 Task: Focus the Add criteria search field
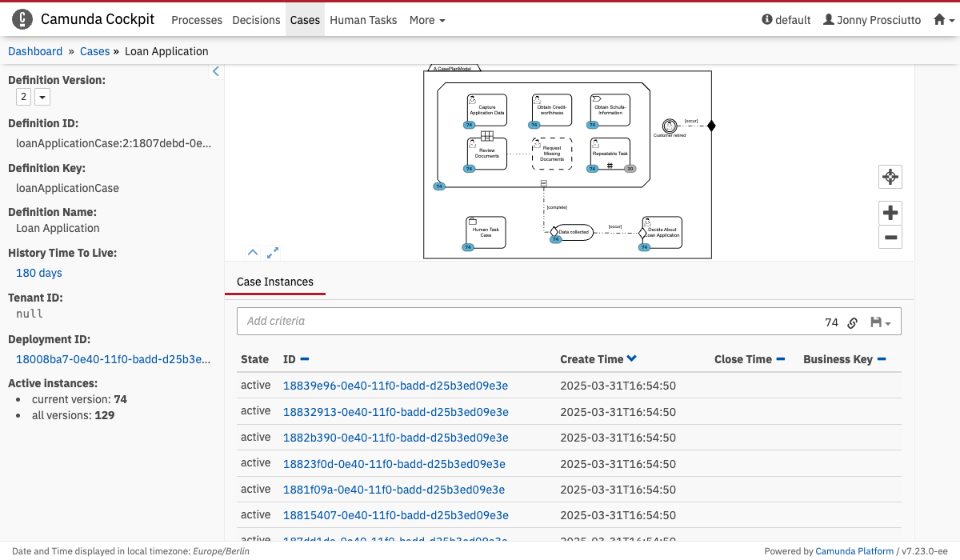(x=528, y=321)
